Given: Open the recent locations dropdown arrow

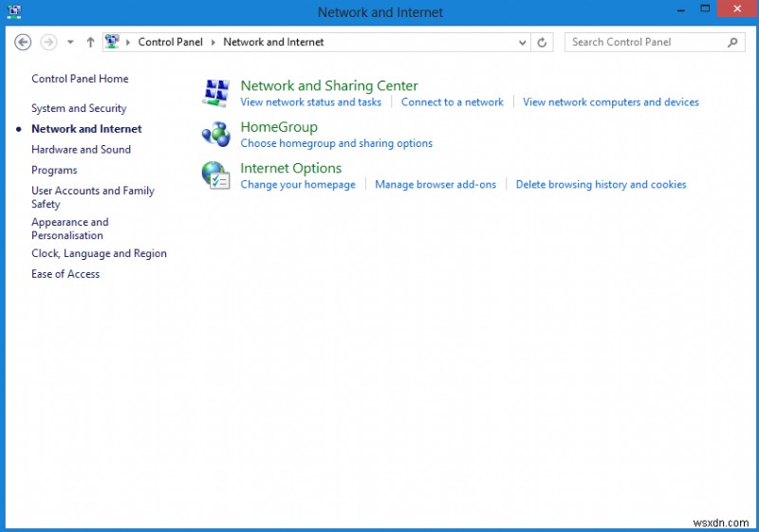Looking at the screenshot, I should coord(70,42).
